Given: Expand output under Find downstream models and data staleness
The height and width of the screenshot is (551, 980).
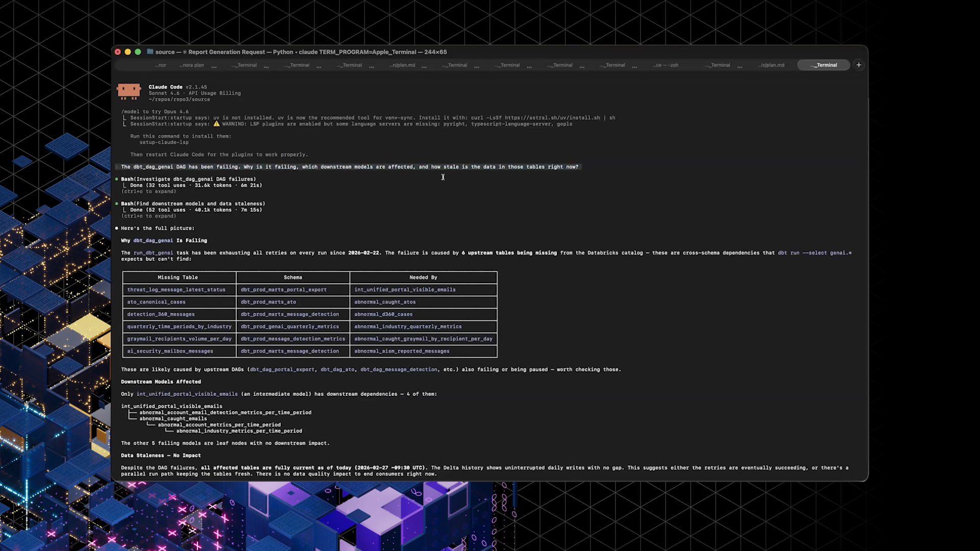Looking at the screenshot, I should tap(149, 216).
